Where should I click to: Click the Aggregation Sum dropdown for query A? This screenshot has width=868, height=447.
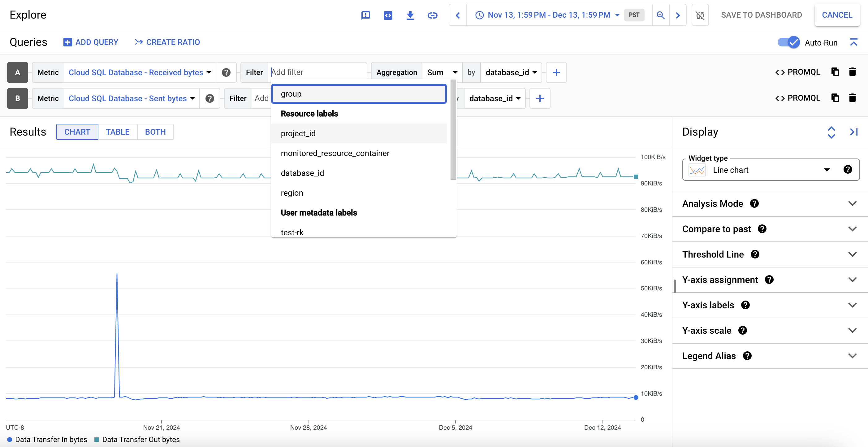click(x=442, y=72)
